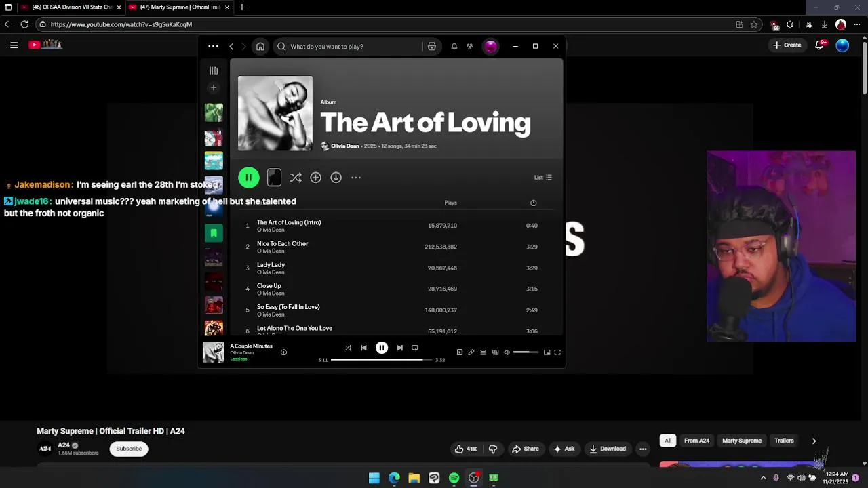Open Spotify notifications bell
Viewport: 868px width, 488px height.
454,47
